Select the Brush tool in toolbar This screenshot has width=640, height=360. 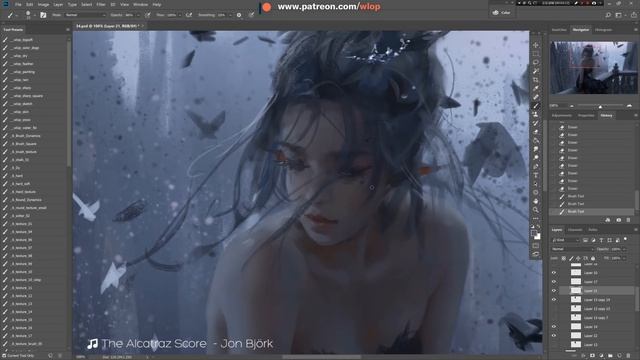point(536,106)
